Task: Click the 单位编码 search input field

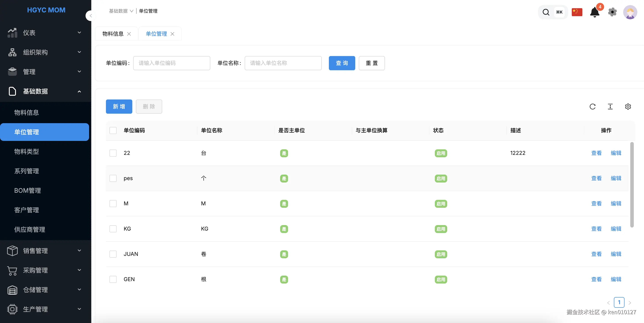Action: (x=172, y=63)
